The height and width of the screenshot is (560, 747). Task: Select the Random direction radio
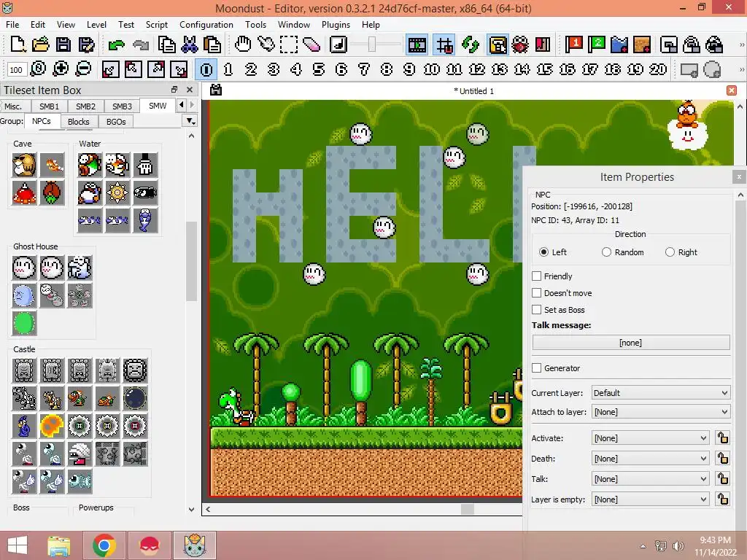click(x=606, y=252)
